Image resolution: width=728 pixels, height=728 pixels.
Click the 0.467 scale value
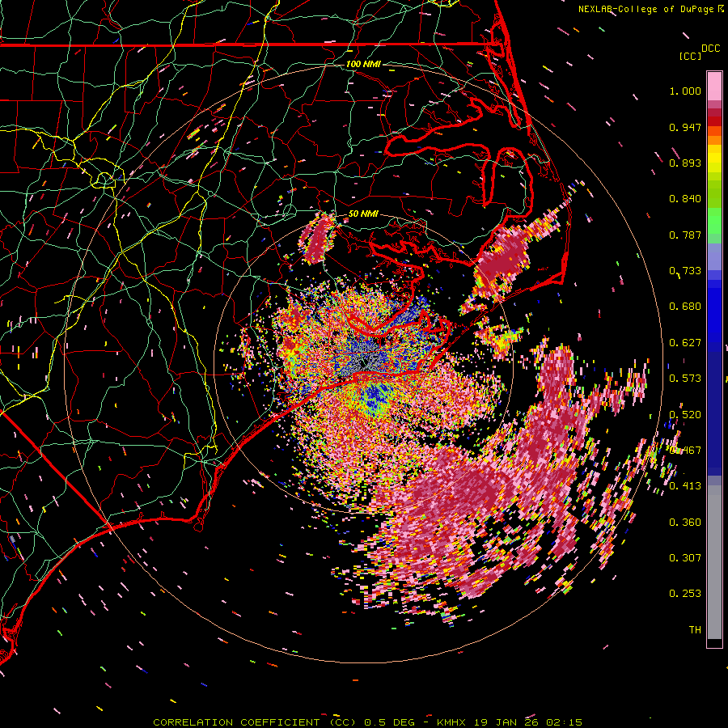[x=685, y=451]
